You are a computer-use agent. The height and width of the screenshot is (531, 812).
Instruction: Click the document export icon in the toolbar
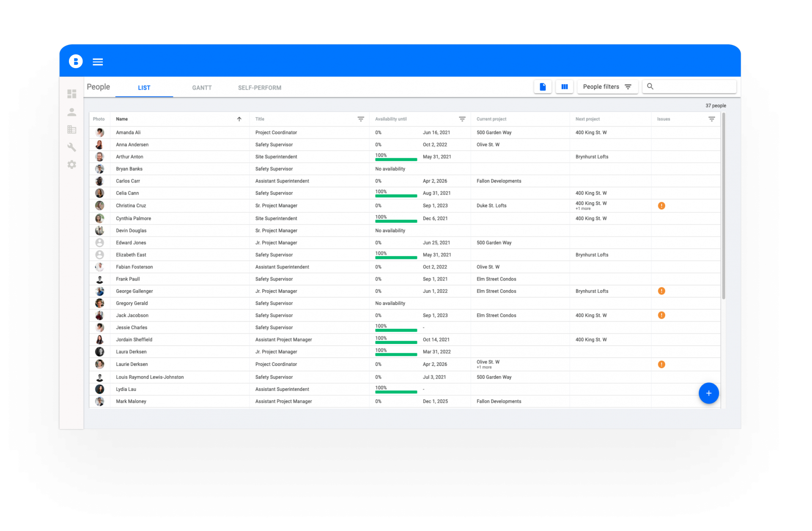coord(543,86)
